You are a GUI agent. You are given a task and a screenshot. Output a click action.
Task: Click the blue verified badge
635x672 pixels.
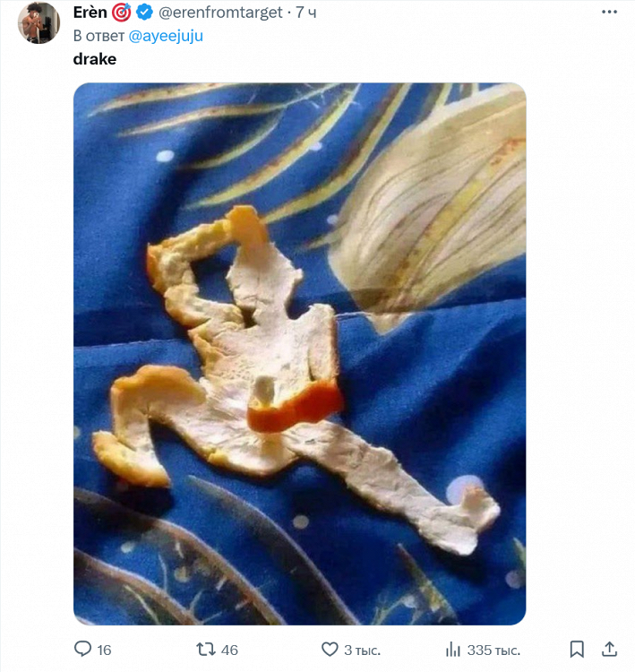pos(144,12)
